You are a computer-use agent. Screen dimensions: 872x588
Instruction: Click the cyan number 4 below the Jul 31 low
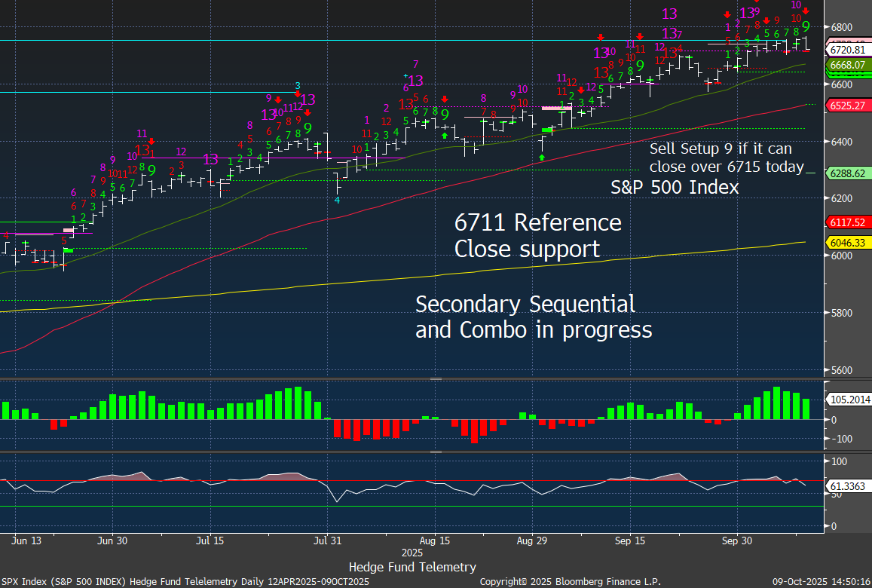pyautogui.click(x=337, y=201)
